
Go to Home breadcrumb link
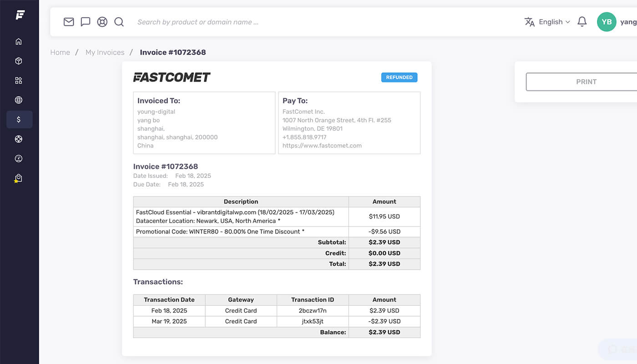(60, 52)
